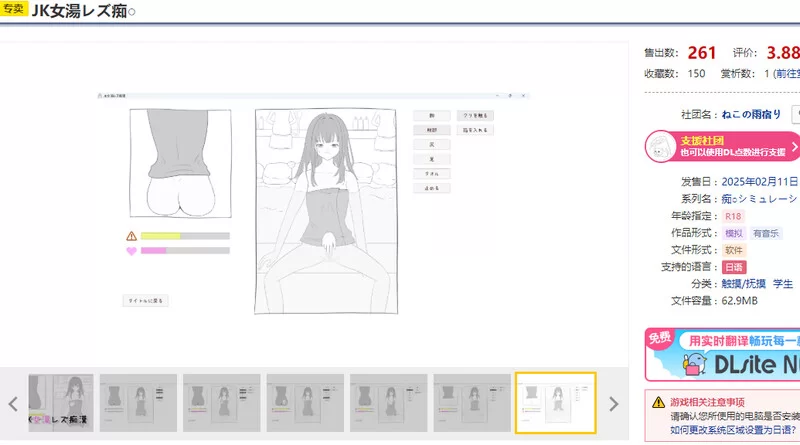Open the 触摸/抚摸 category link
This screenshot has width=800, height=445.
[x=744, y=284]
